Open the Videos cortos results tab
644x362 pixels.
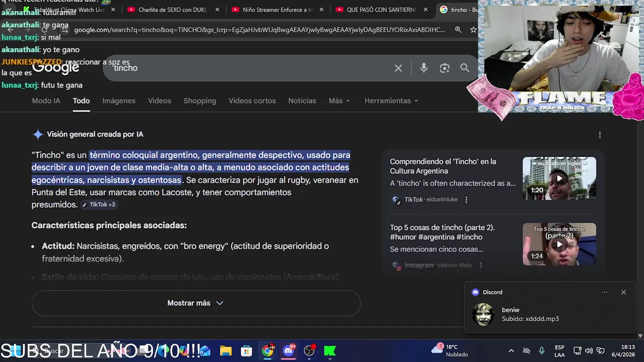tap(252, 101)
